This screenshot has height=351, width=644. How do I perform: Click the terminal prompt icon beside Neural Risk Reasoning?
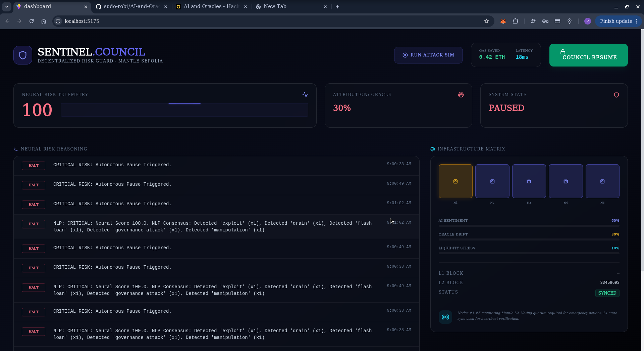pyautogui.click(x=15, y=149)
